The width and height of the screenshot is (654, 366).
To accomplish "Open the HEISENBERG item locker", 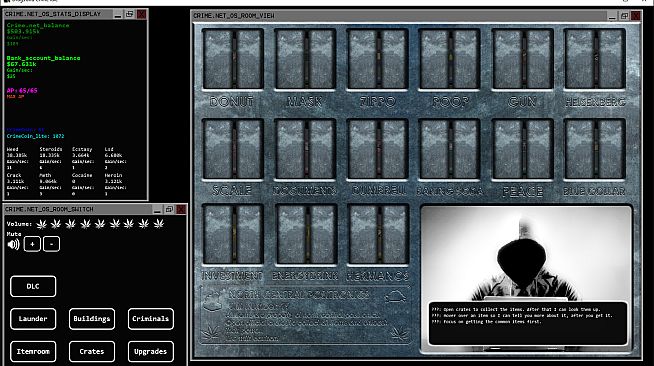I will [594, 59].
